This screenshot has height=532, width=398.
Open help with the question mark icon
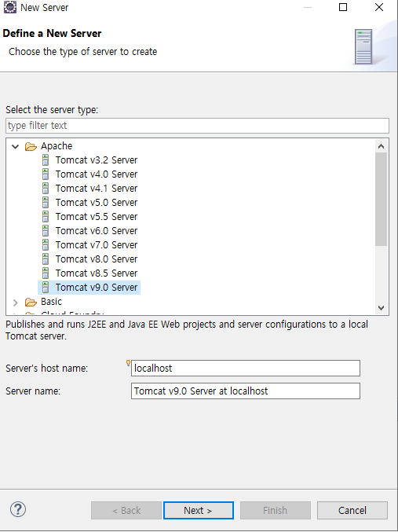coord(18,510)
